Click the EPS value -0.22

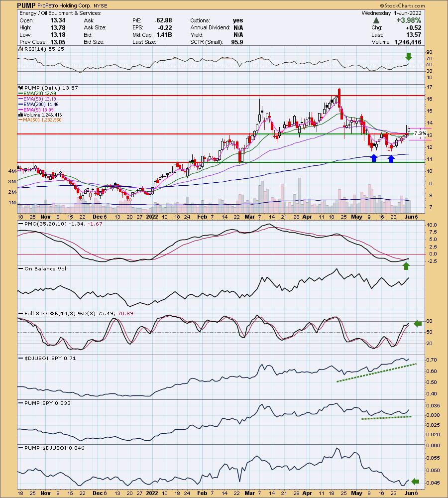pos(165,27)
